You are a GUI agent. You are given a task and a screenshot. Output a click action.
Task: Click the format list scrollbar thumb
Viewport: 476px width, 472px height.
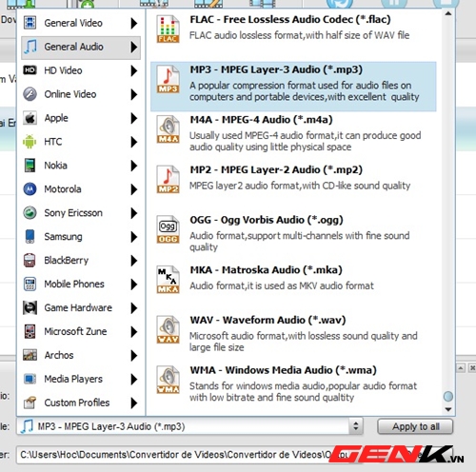click(x=448, y=396)
